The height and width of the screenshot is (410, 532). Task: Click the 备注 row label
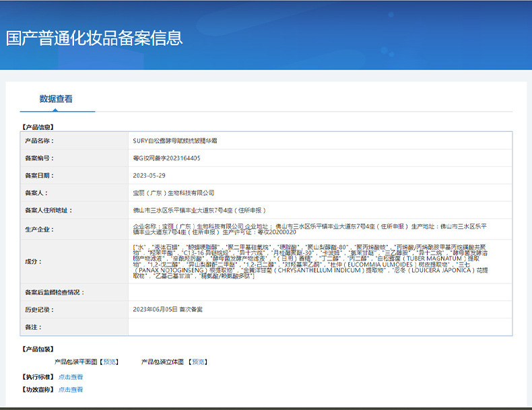coord(33,327)
